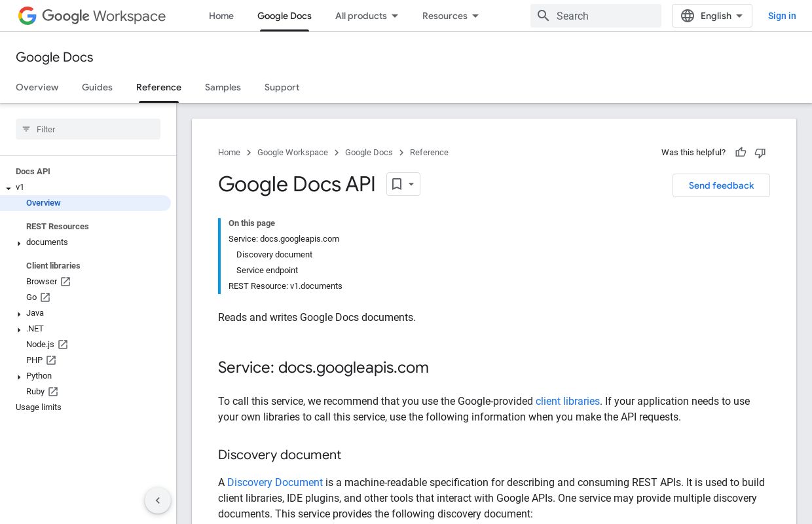812x524 pixels.
Task: Click the globe language icon
Action: (688, 16)
